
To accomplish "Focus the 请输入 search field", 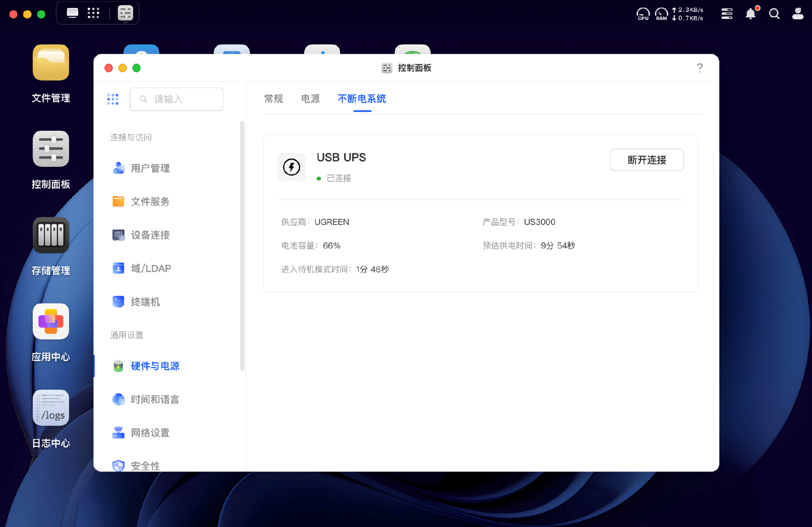I will coord(176,99).
